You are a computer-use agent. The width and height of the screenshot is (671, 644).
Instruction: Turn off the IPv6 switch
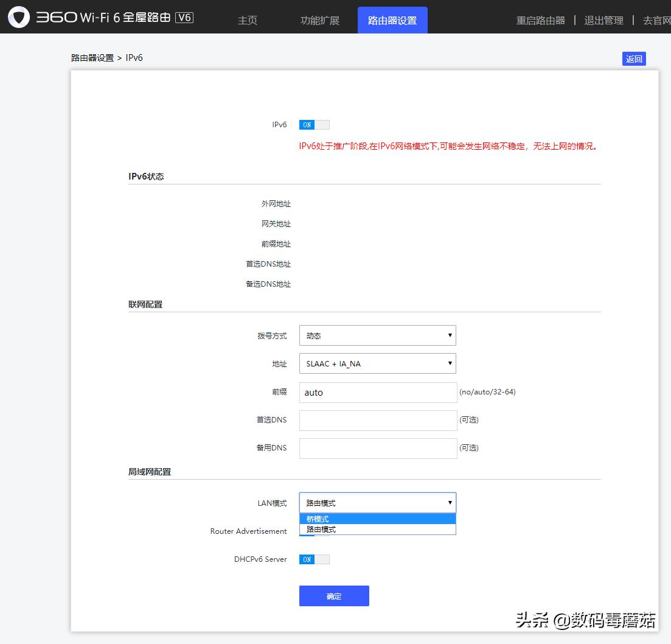click(x=314, y=124)
